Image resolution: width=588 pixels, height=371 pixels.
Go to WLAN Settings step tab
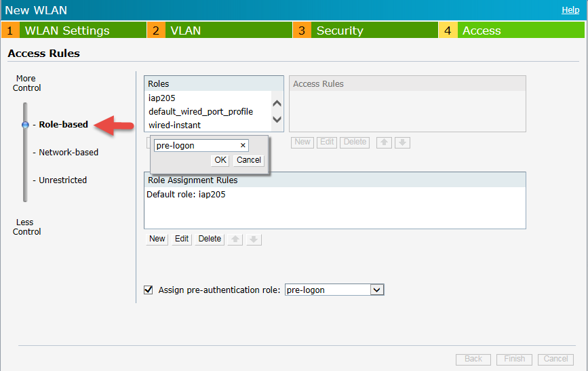pos(74,30)
